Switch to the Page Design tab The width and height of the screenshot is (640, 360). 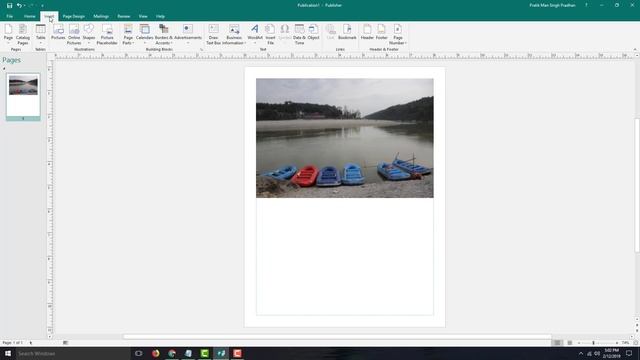tap(73, 16)
